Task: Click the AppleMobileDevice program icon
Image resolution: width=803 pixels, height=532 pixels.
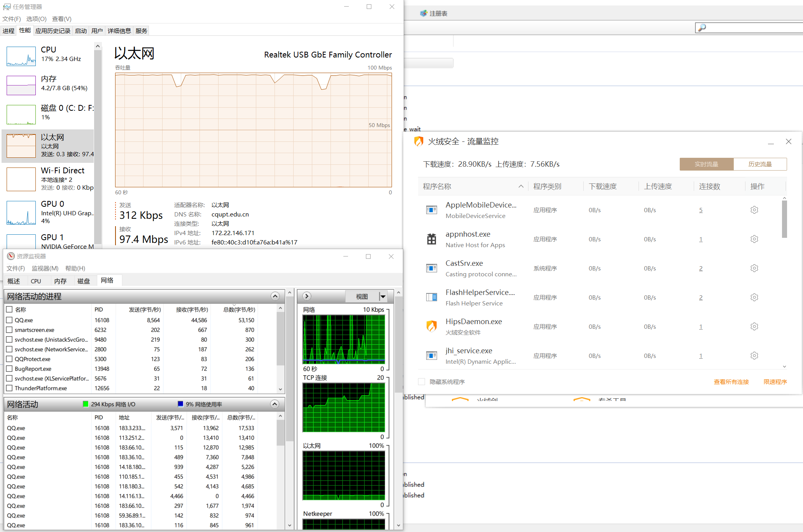Action: click(x=432, y=210)
